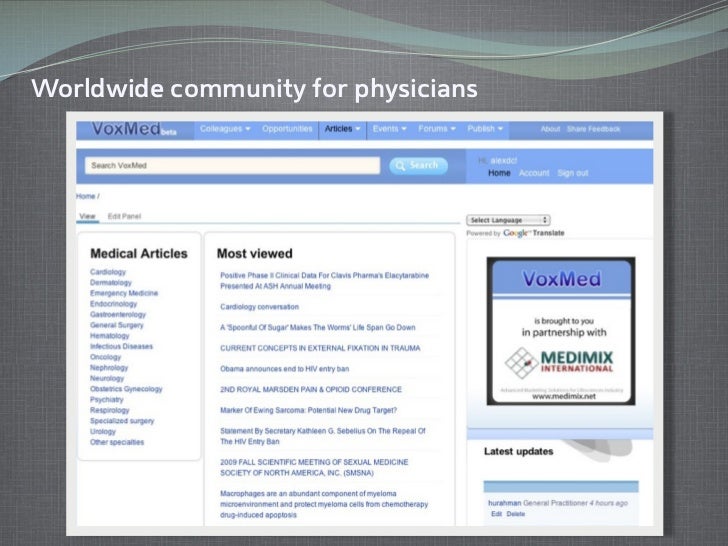Open the Emergency Medicine category
The height and width of the screenshot is (546, 728).
click(x=124, y=293)
